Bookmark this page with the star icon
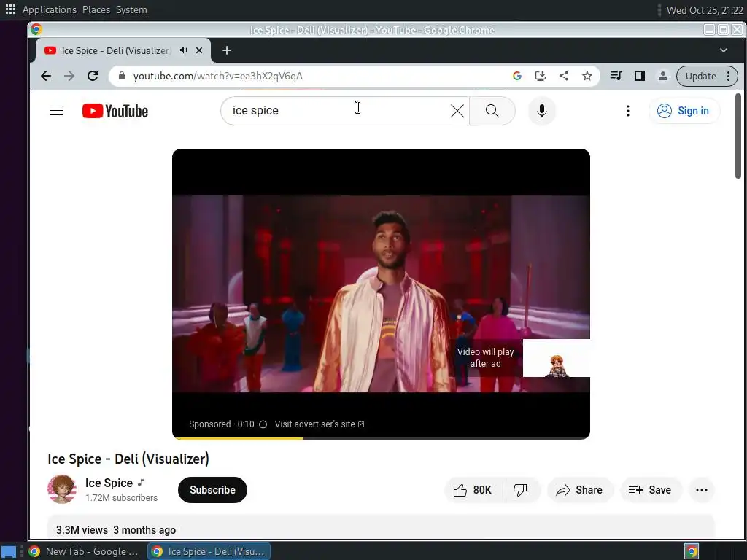This screenshot has height=560, width=747. 587,76
